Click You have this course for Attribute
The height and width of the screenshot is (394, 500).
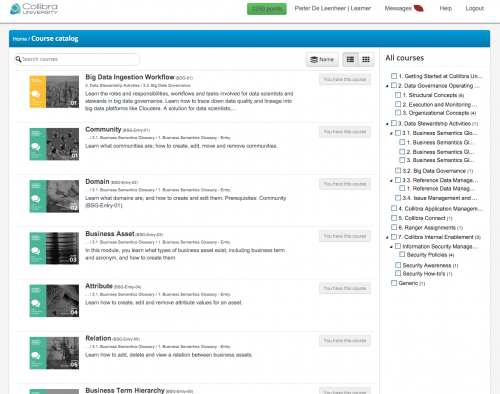coord(345,288)
